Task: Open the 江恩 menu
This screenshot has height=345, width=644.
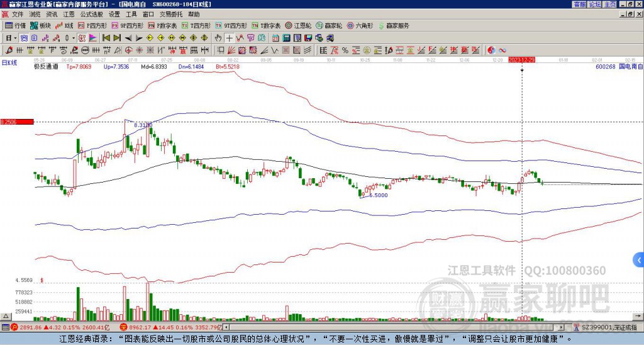Action: tap(69, 14)
